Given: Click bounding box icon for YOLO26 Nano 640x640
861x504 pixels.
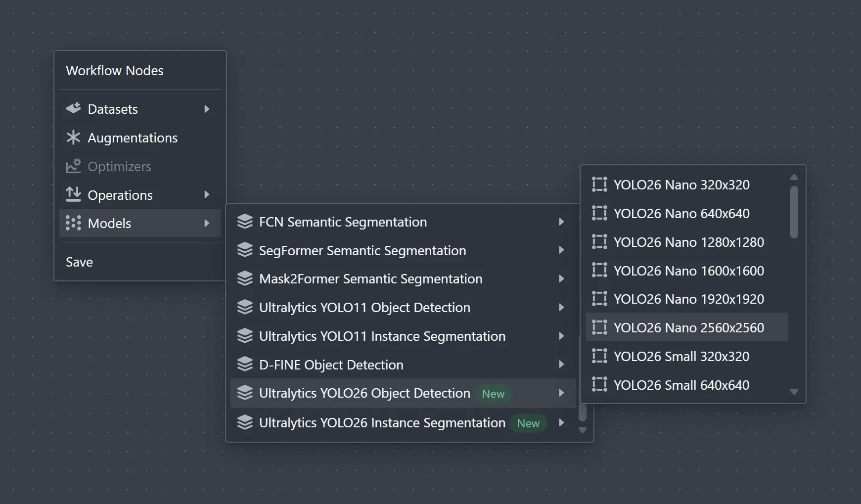Looking at the screenshot, I should coord(599,213).
